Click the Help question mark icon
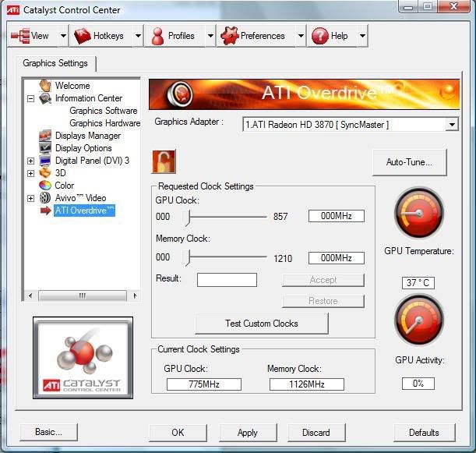Image resolution: width=476 pixels, height=453 pixels. click(x=320, y=36)
